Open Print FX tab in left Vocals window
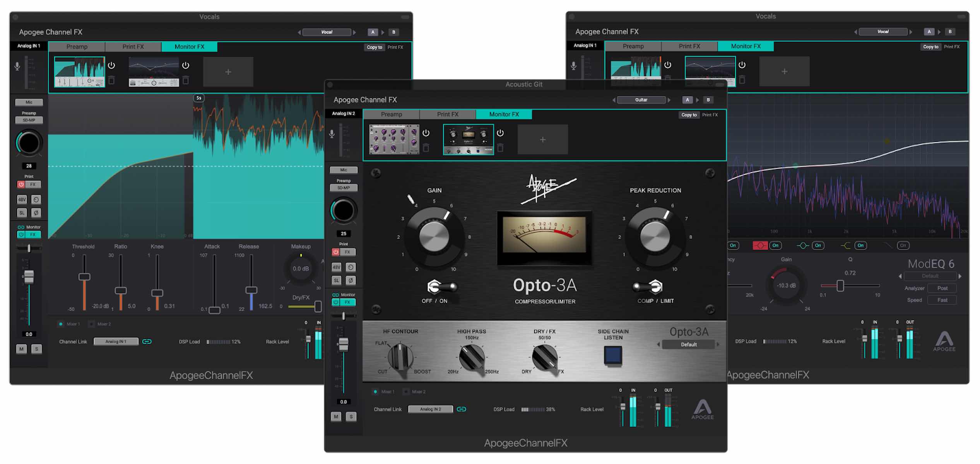Image resolution: width=980 pixels, height=464 pixels. (x=133, y=47)
